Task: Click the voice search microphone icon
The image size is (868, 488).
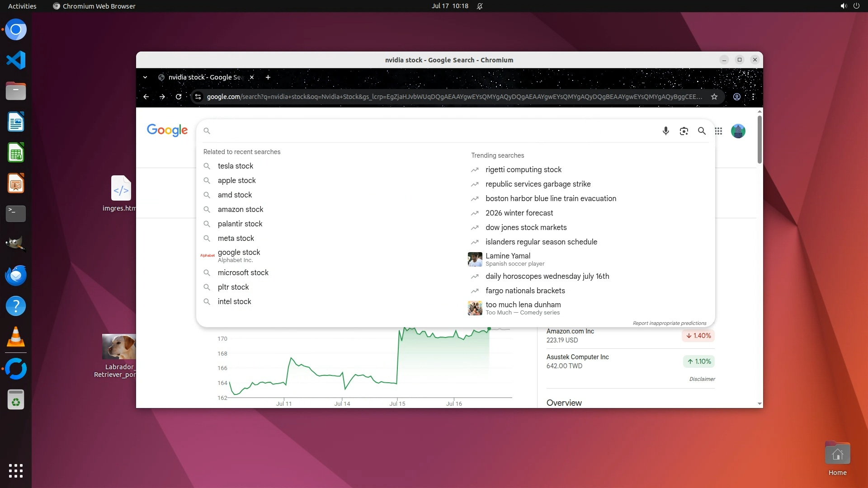Action: pos(665,131)
